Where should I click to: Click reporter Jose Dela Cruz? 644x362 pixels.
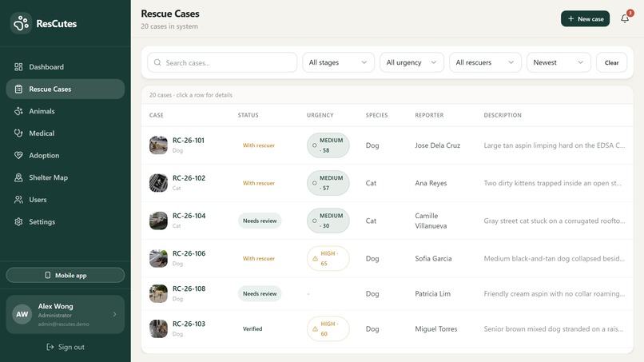[x=437, y=145]
